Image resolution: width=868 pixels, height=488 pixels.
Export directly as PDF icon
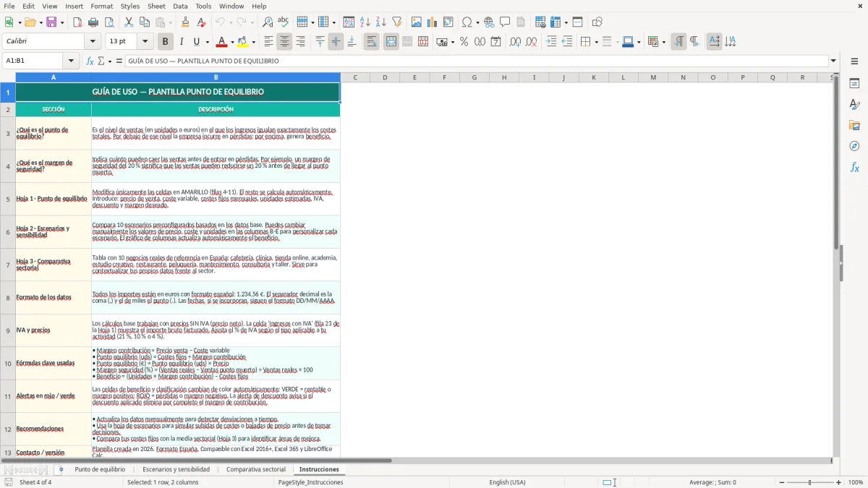77,22
